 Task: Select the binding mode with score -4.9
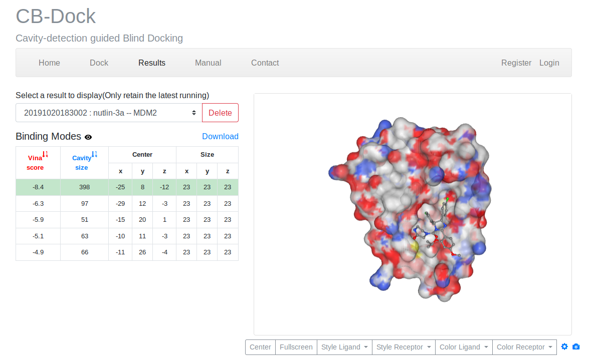coord(38,252)
